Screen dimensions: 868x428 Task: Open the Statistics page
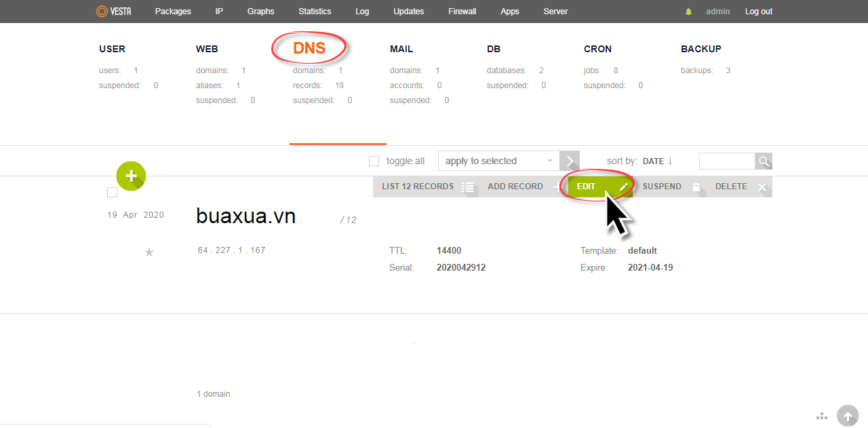[315, 12]
